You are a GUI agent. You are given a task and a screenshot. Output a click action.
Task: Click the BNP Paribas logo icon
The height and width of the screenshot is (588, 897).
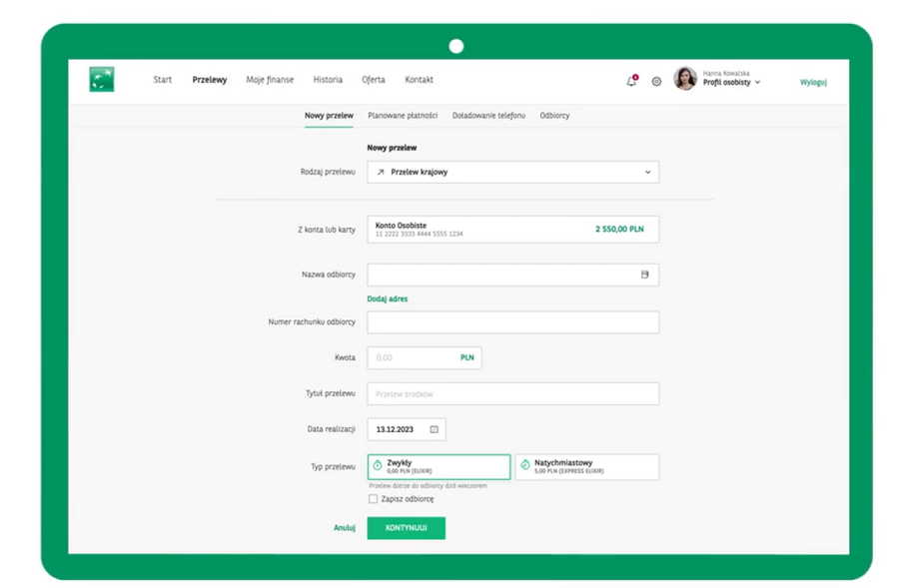pos(101,80)
